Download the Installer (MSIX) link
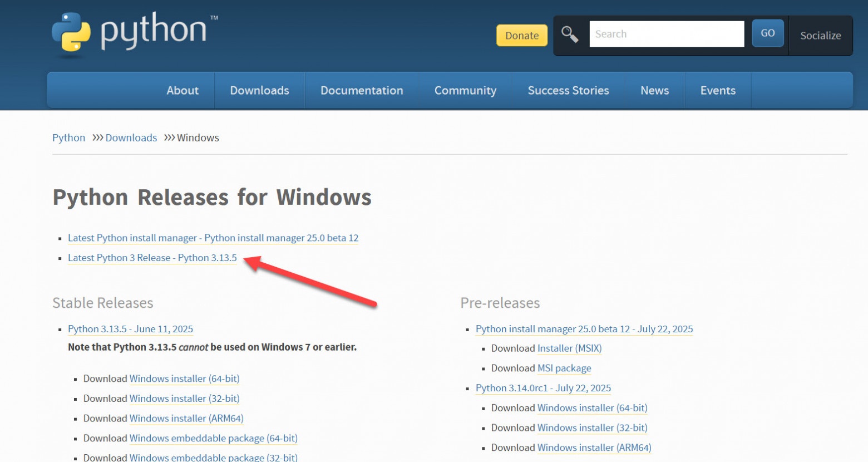 [570, 348]
